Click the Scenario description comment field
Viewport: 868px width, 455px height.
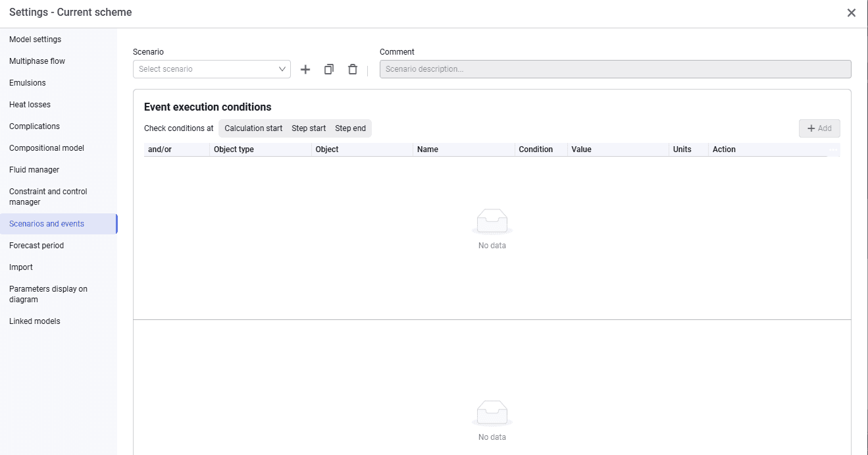coord(615,69)
